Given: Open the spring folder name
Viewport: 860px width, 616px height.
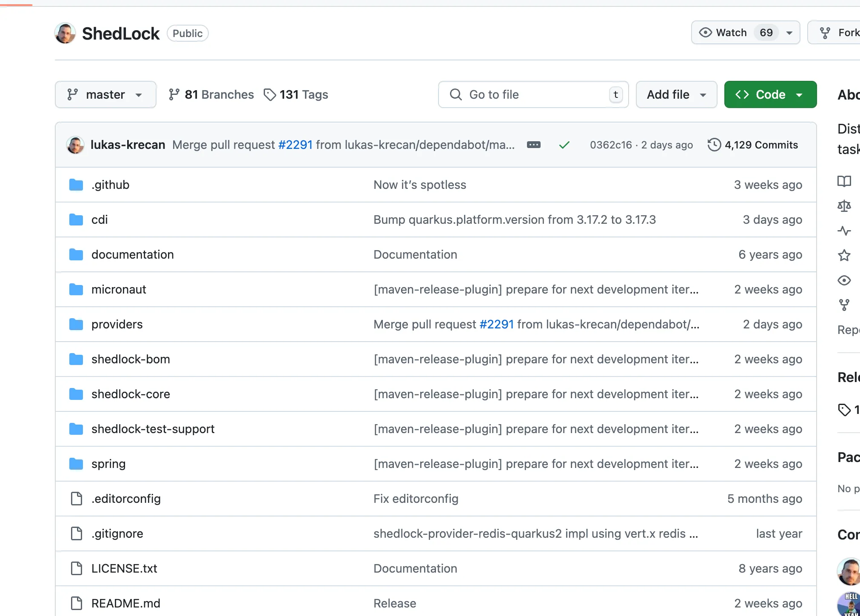Looking at the screenshot, I should point(108,464).
